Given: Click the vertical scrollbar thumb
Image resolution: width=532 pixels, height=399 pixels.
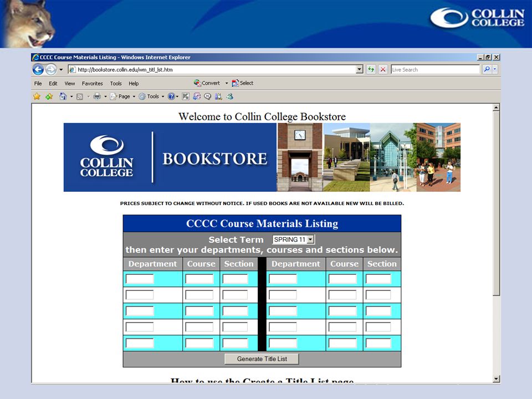Looking at the screenshot, I should coord(496,203).
